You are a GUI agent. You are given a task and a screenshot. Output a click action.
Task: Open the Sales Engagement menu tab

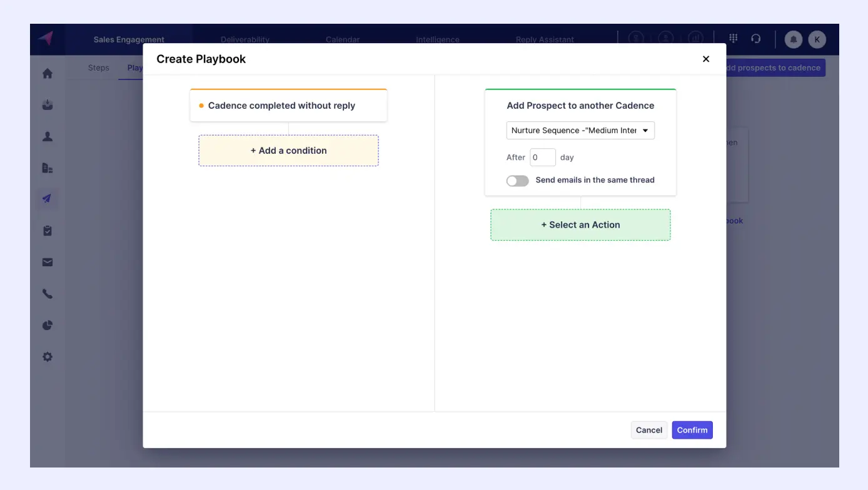tap(129, 39)
